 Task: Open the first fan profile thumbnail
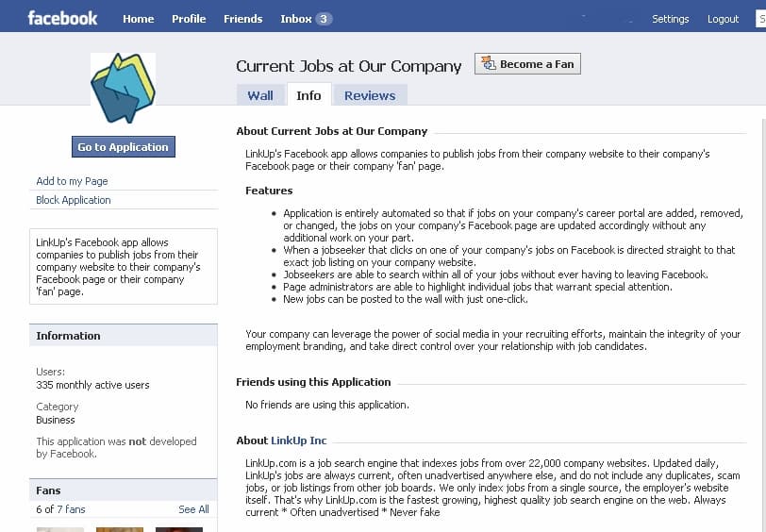pyautogui.click(x=60, y=529)
